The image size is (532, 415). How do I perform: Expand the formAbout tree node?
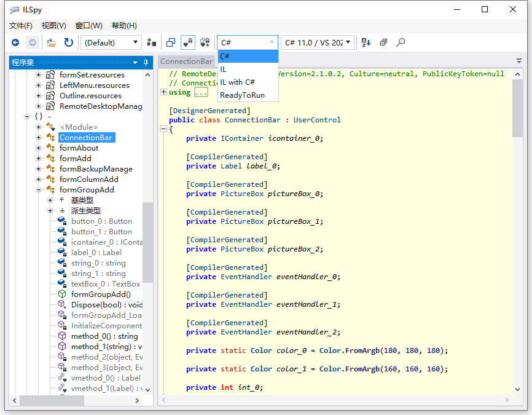pyautogui.click(x=38, y=148)
